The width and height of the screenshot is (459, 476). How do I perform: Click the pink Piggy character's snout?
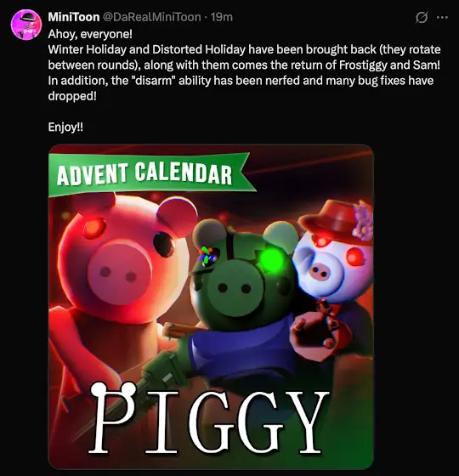coord(120,272)
